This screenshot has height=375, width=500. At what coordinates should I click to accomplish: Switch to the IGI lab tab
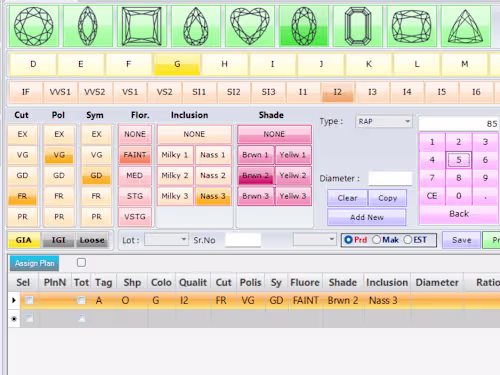pyautogui.click(x=58, y=240)
